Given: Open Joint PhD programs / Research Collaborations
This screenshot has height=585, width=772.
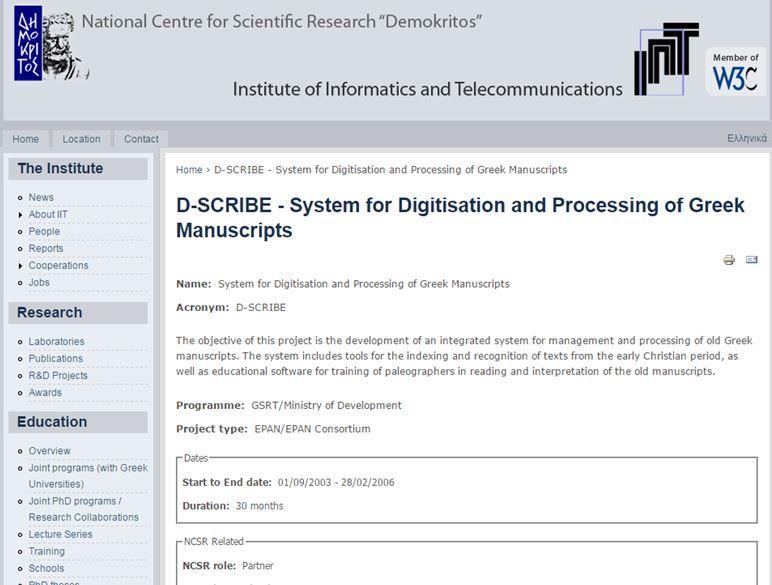Looking at the screenshot, I should 83,509.
